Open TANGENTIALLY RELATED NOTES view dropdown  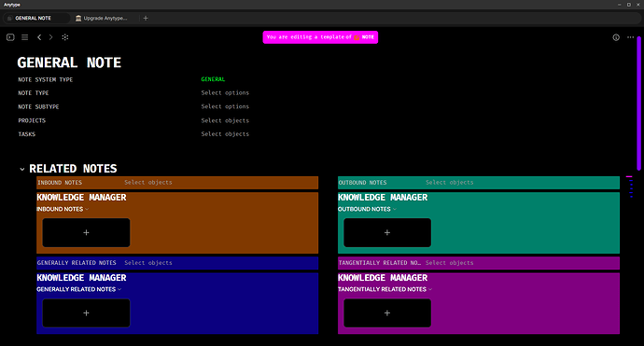pos(385,289)
